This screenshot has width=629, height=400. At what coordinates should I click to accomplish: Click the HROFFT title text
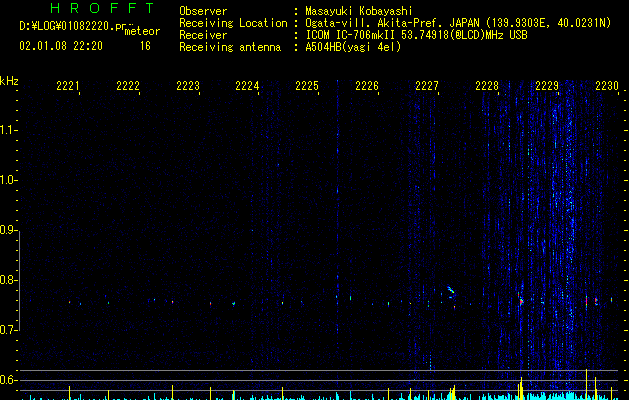click(103, 8)
